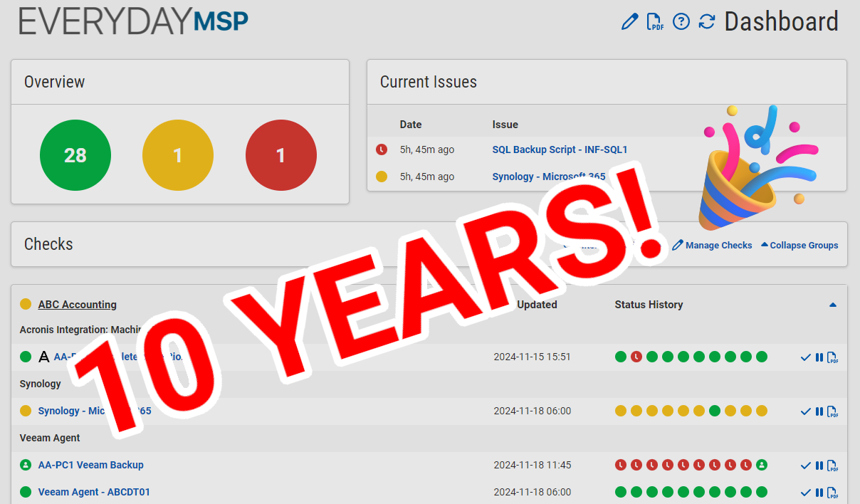Click the edit pencil icon beside Dashboard
The height and width of the screenshot is (504, 860).
[629, 22]
